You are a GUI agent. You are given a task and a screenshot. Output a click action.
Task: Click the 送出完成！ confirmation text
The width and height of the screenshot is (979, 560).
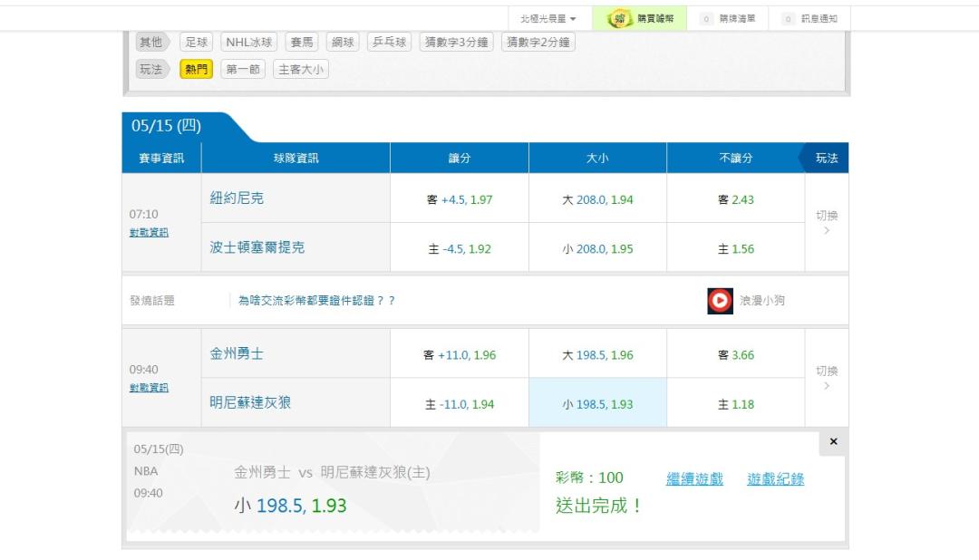(599, 505)
